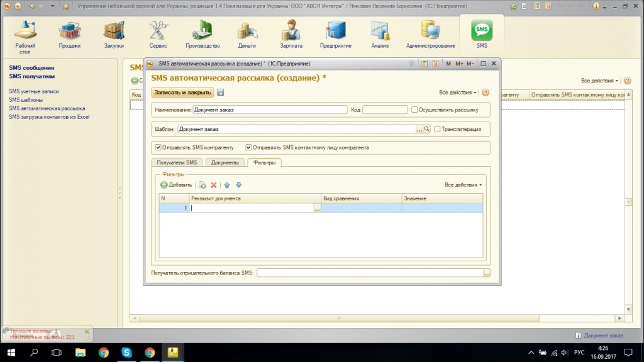Move filter row down arrow
The width and height of the screenshot is (644, 362).
point(238,185)
